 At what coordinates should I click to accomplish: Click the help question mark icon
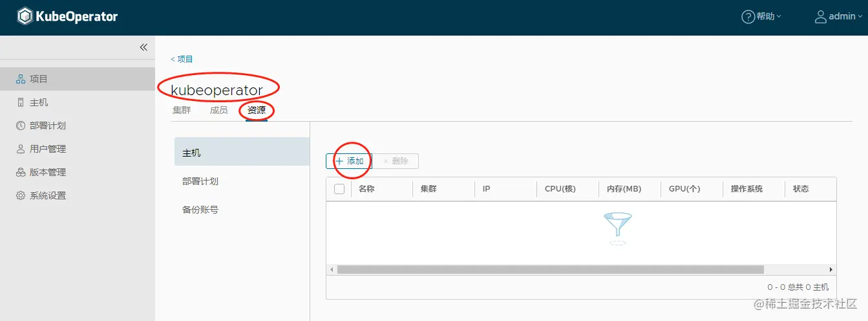point(748,17)
